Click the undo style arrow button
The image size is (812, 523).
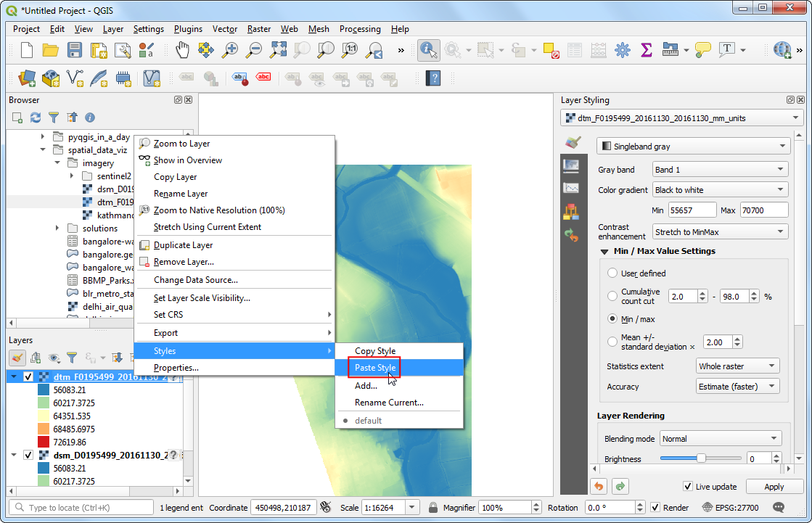(x=599, y=486)
